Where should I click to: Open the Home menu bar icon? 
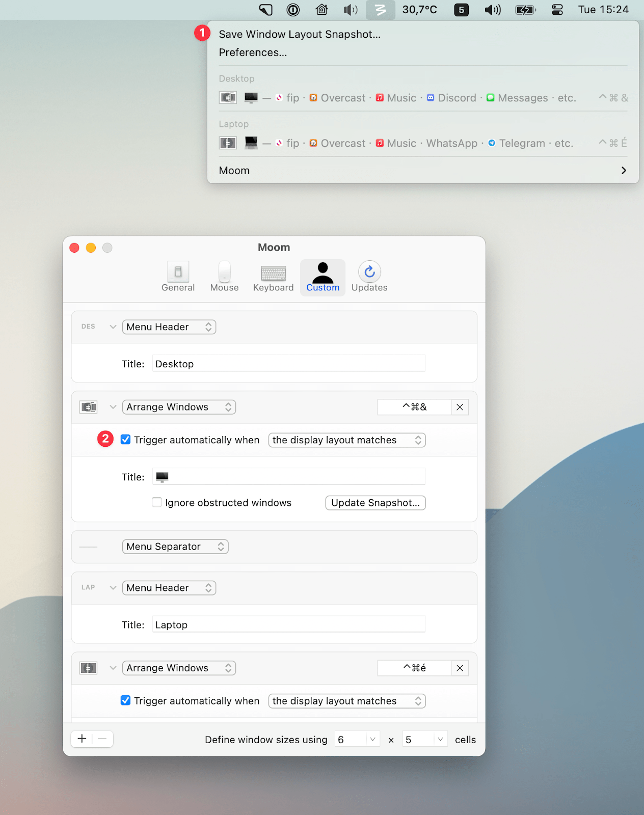tap(321, 10)
